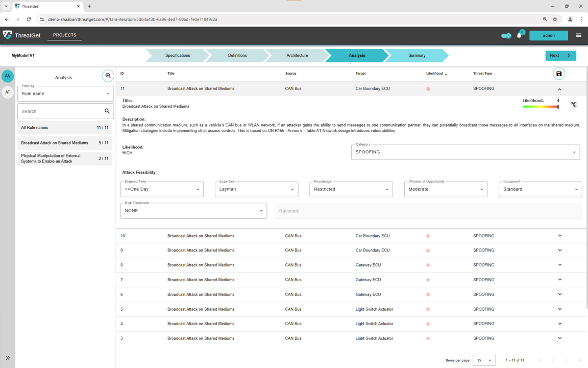This screenshot has height=368, width=588.
Task: Open the Elapsed Time dropdown
Action: [x=162, y=189]
